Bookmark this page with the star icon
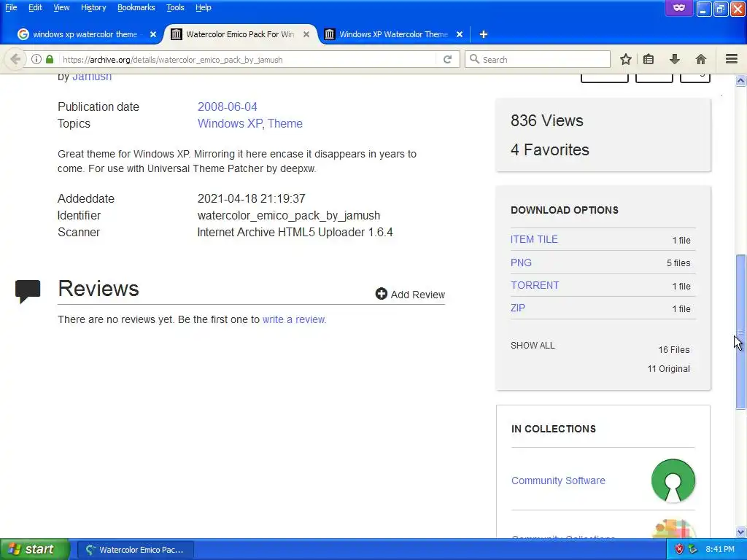Screen dimensions: 747x560 click(625, 60)
